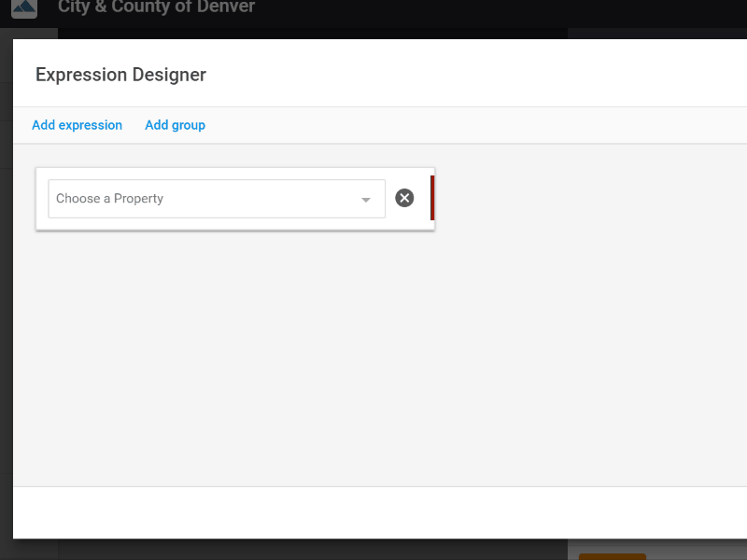Click the downward chevron on the property selector
Image resolution: width=747 pixels, height=560 pixels.
tap(366, 199)
